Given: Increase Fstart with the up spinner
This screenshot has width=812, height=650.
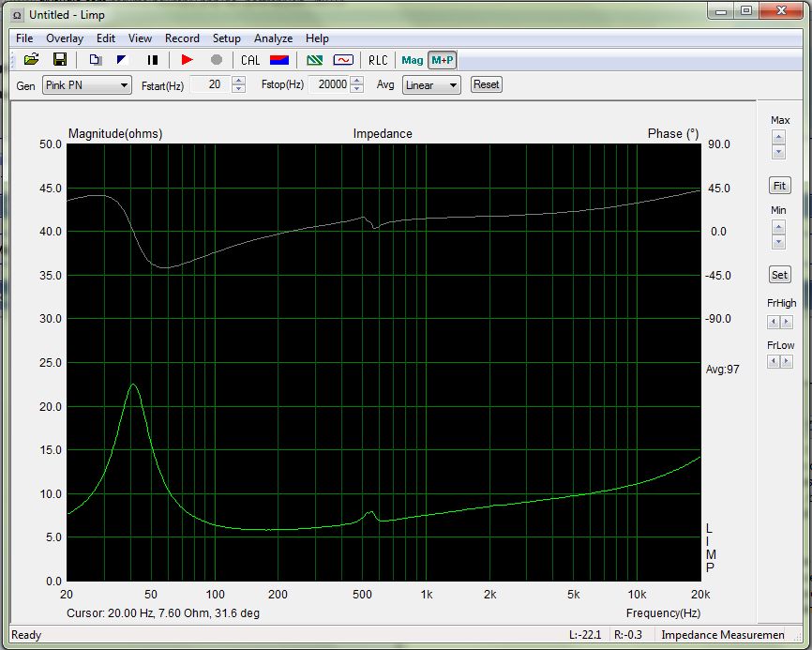Looking at the screenshot, I should [x=238, y=81].
